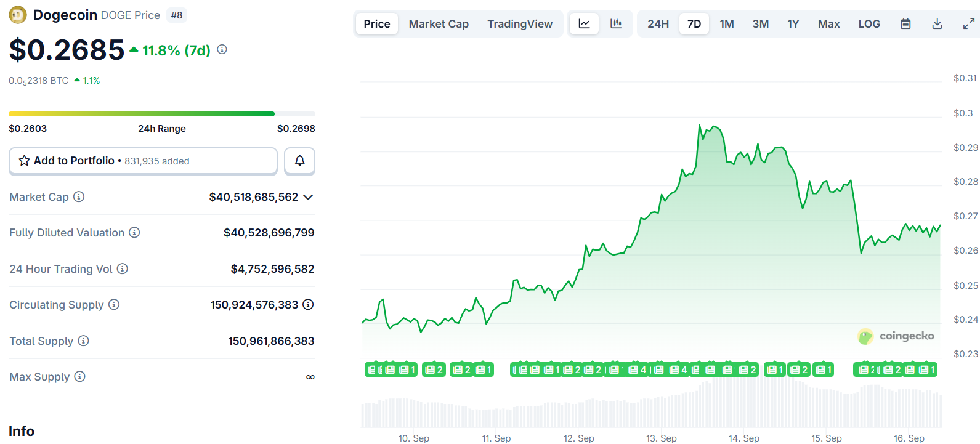Click the 13. Sep x-axis label
980x444 pixels.
pyautogui.click(x=662, y=438)
